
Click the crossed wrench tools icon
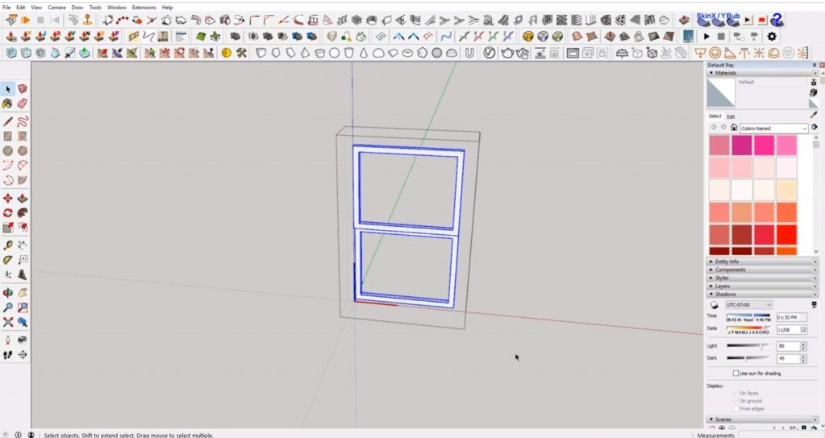[x=242, y=53]
